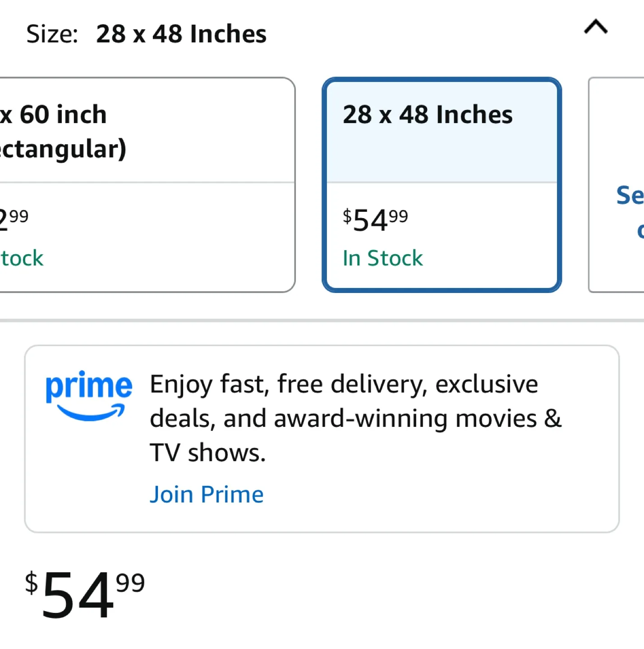This screenshot has width=644, height=649.
Task: Click the green stock status on the 60 inch card
Action: pos(22,258)
